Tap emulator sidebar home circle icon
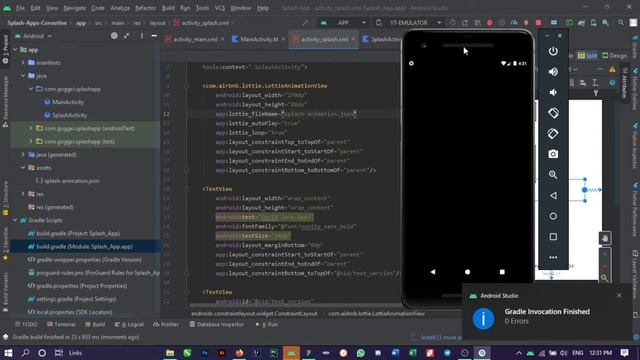This screenshot has width=640, height=360. click(553, 216)
